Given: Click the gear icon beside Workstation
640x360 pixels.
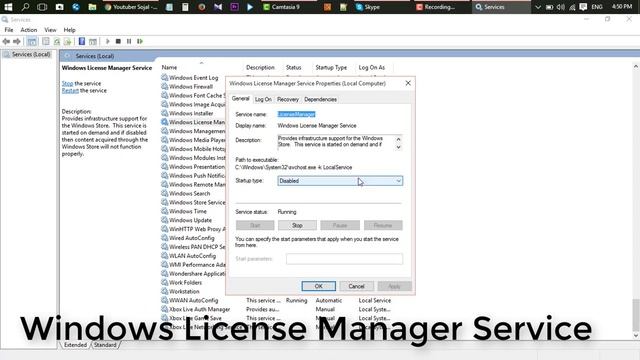Looking at the screenshot, I should 164,291.
